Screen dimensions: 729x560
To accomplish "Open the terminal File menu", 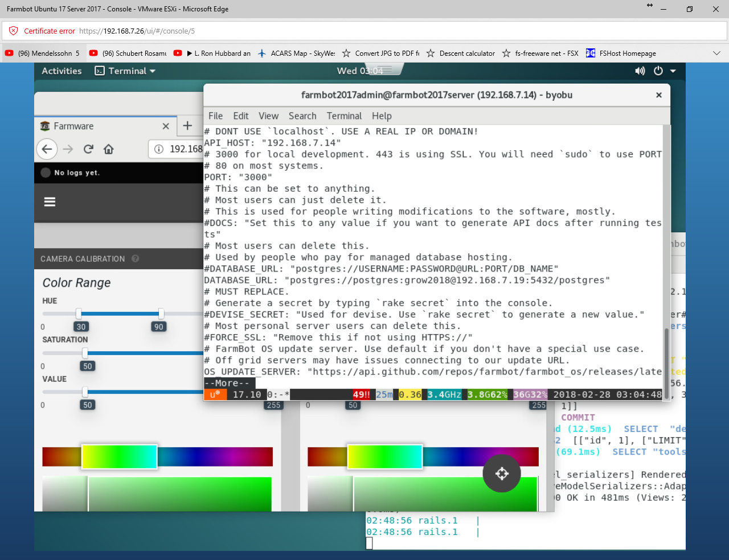I will point(215,116).
